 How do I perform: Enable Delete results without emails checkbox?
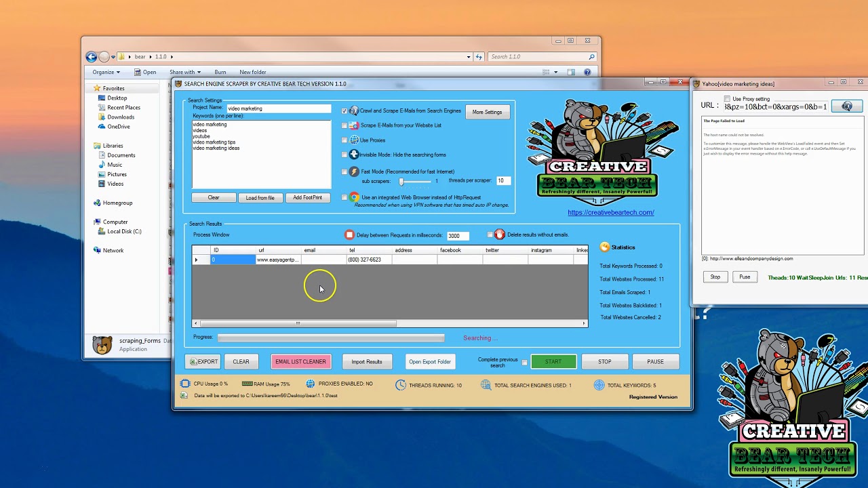coord(490,235)
